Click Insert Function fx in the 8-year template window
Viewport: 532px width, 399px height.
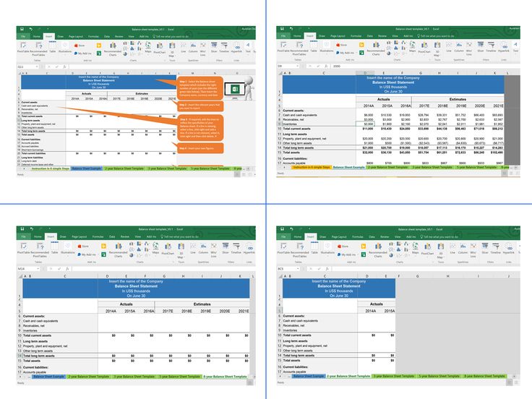[67, 269]
